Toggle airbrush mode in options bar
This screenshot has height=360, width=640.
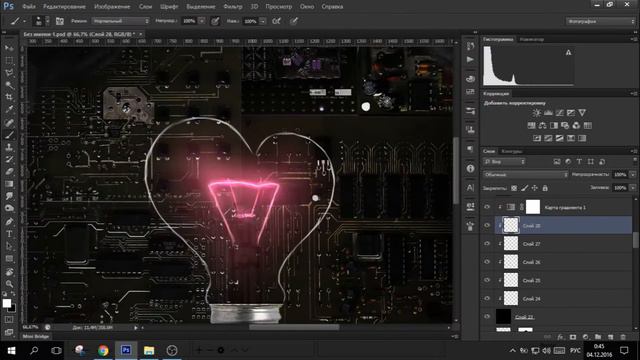pyautogui.click(x=276, y=21)
